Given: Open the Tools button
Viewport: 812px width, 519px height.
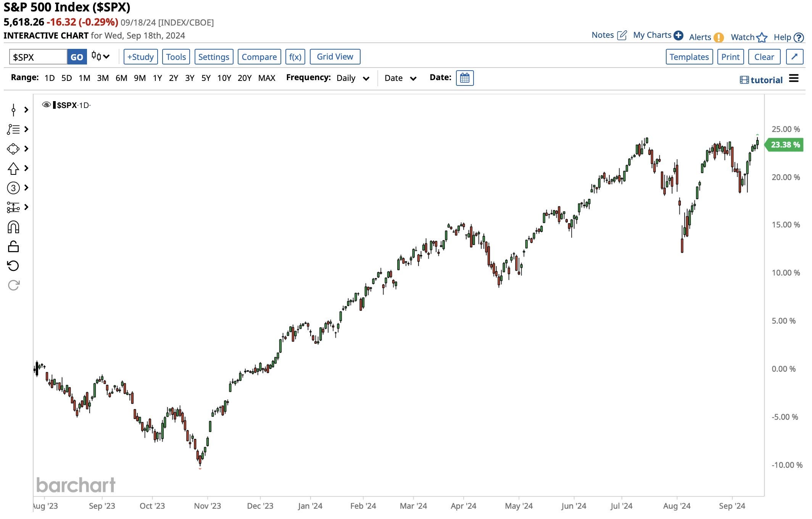Looking at the screenshot, I should coord(176,57).
